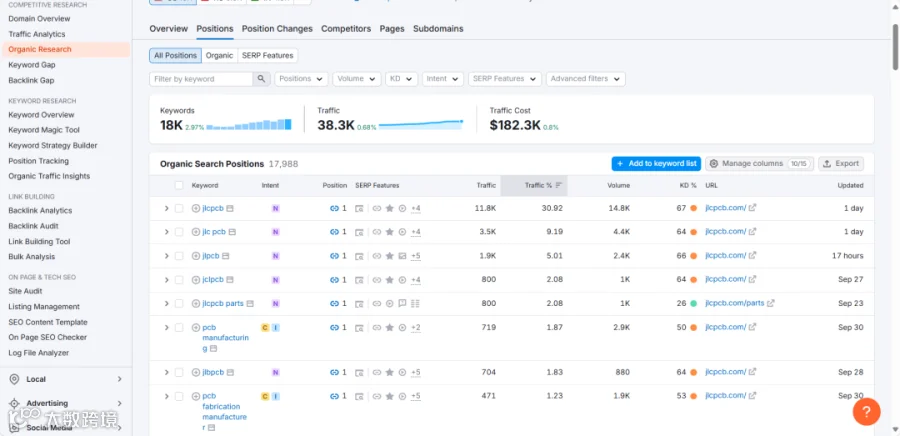Click the plus icon beside jlc pcb keyword

pyautogui.click(x=196, y=232)
